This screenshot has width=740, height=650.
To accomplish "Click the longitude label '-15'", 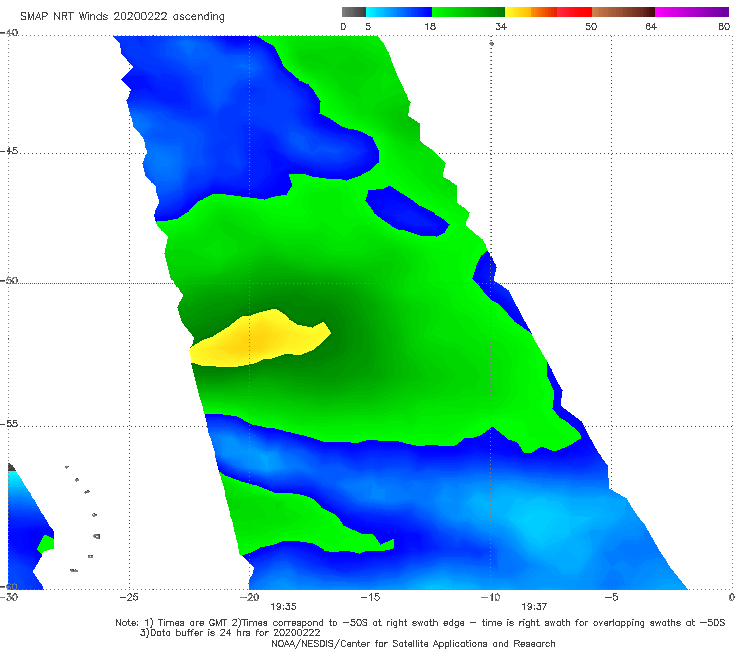I will (x=370, y=597).
